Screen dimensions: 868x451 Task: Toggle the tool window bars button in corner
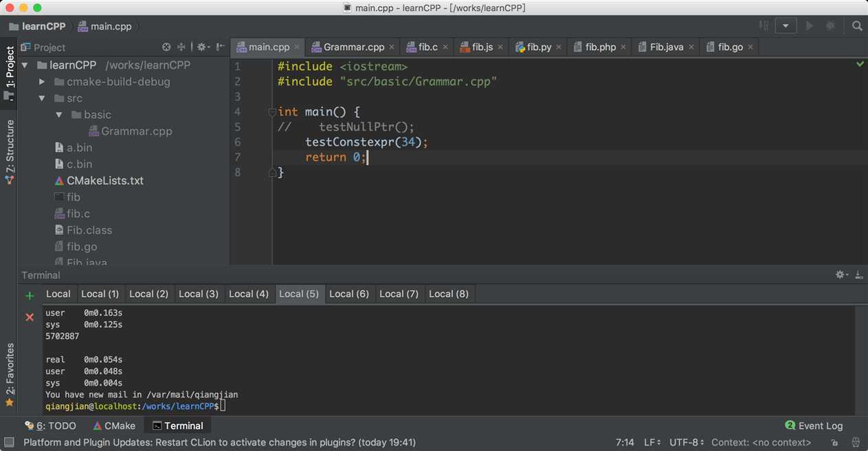(9, 443)
